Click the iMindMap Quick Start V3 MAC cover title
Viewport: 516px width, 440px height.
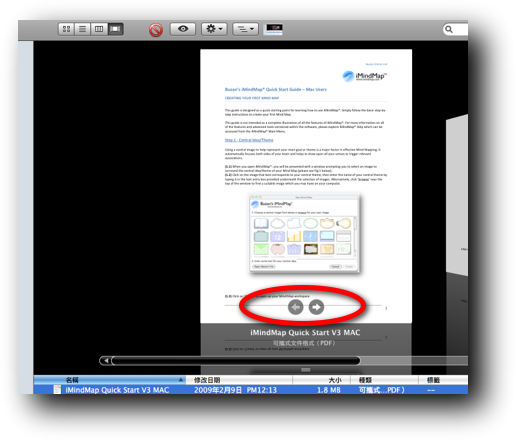click(305, 332)
